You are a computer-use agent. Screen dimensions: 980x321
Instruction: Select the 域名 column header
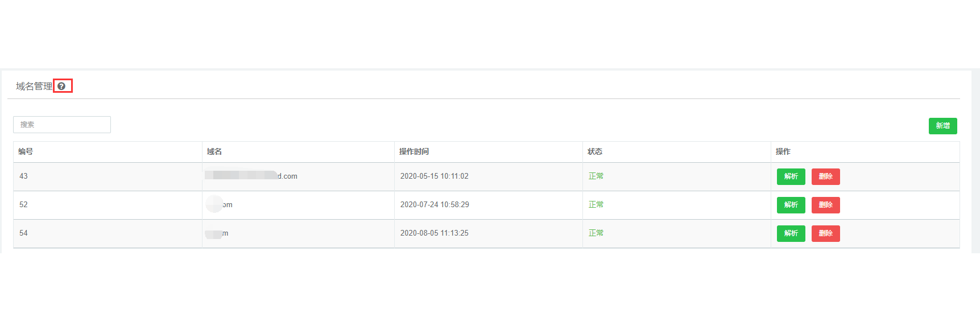click(214, 151)
